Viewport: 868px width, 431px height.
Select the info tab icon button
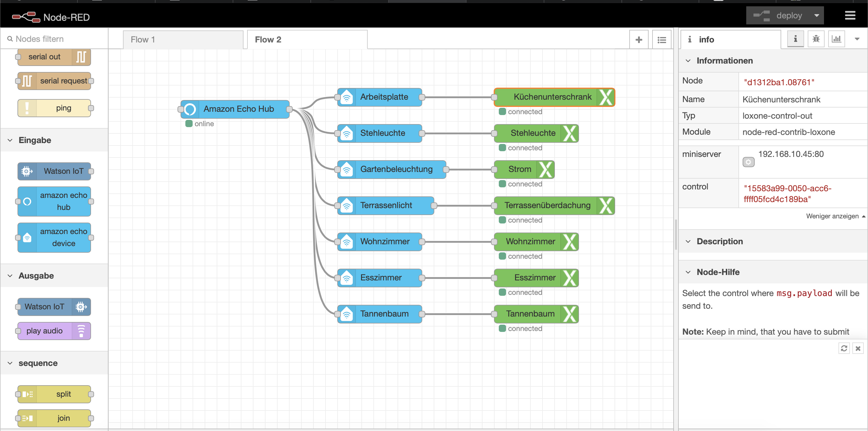coord(795,39)
